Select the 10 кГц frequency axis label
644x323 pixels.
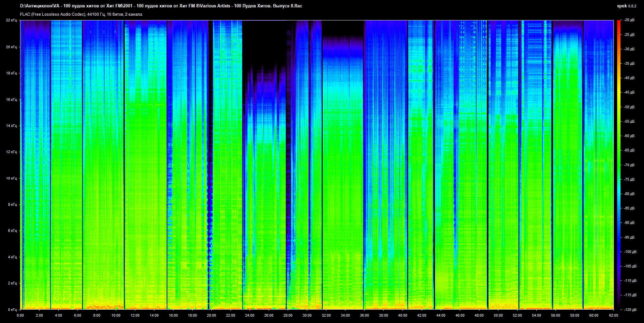[x=11, y=178]
